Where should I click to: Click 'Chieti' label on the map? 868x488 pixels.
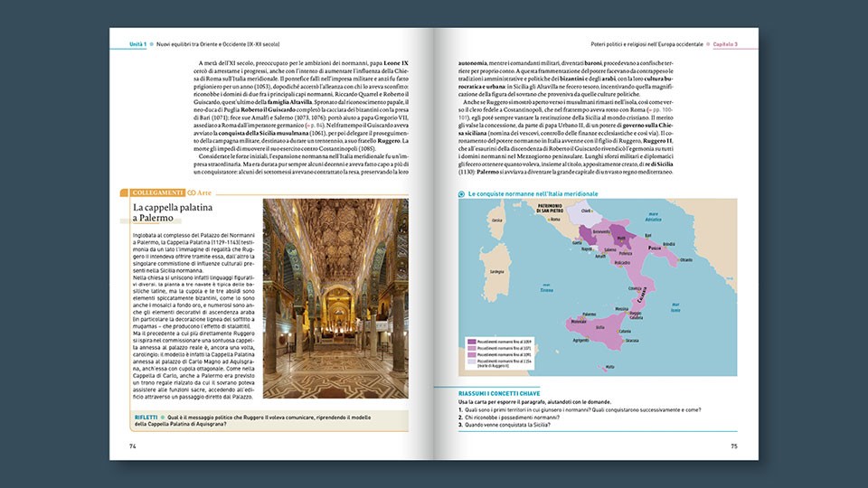(x=586, y=211)
